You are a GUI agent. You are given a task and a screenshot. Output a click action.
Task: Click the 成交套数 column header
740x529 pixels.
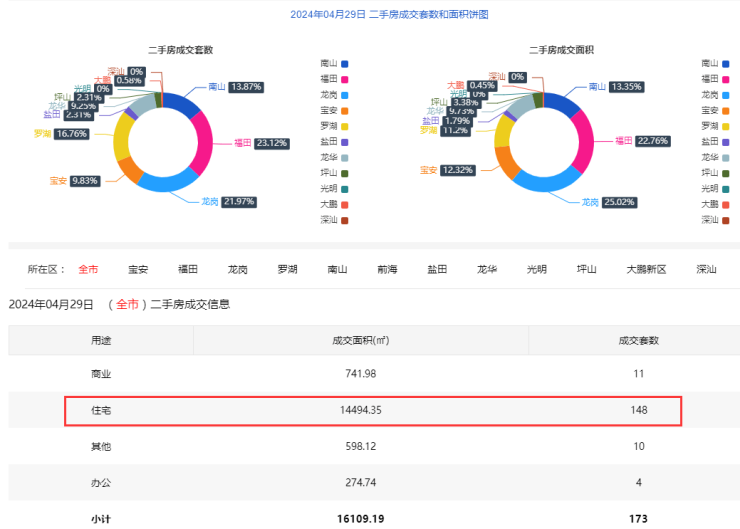coord(639,340)
